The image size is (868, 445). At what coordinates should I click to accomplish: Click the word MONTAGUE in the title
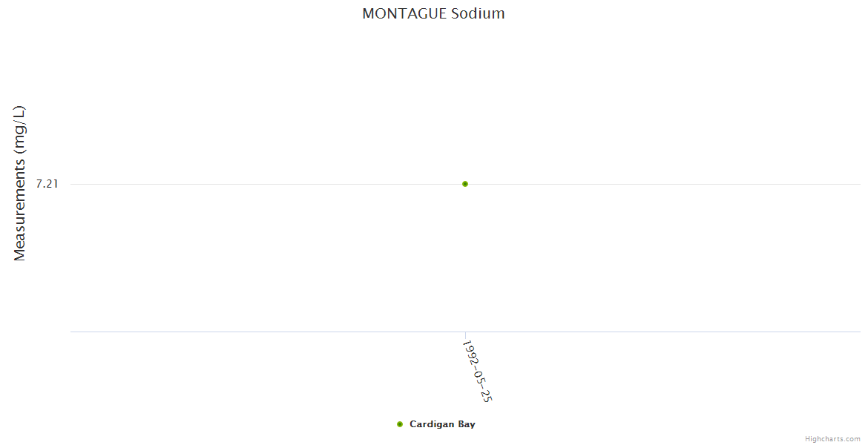(404, 13)
